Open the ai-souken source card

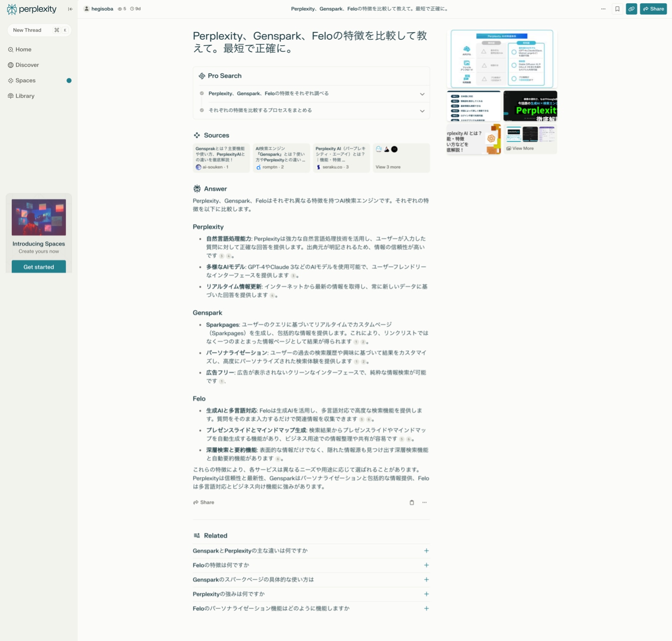coord(221,158)
